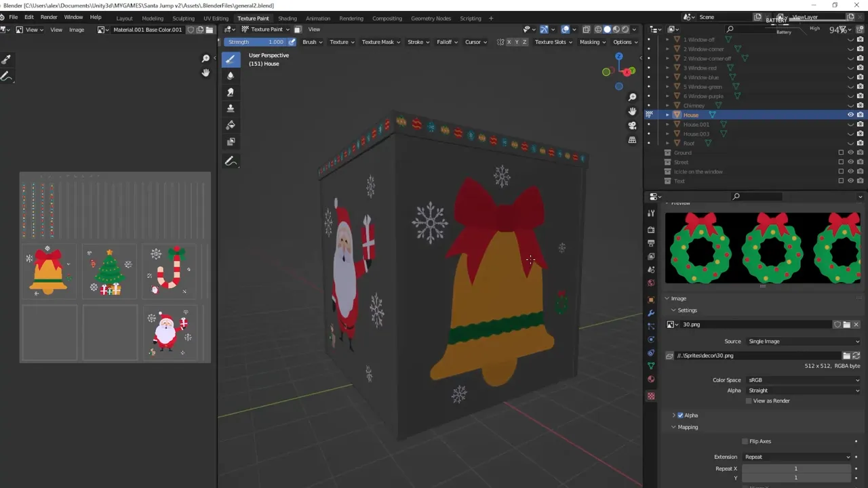The image size is (868, 488).
Task: Open the Render properties tab
Action: pos(651,230)
